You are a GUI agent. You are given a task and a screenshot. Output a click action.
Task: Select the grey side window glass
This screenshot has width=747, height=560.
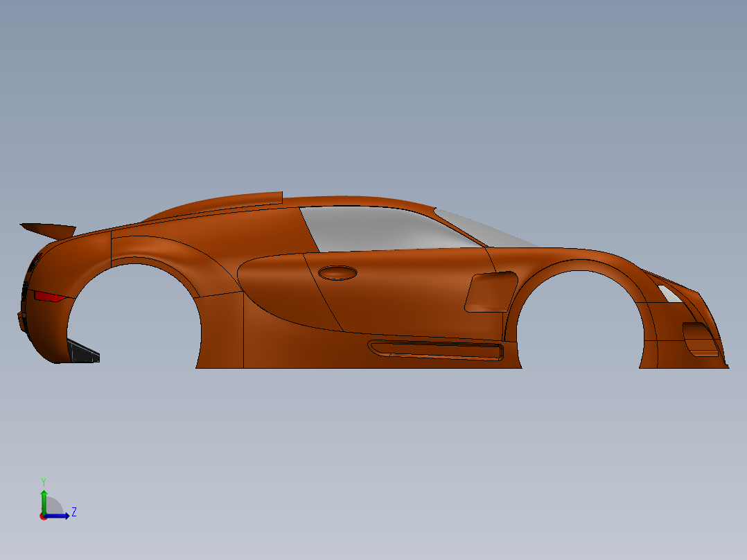[381, 228]
